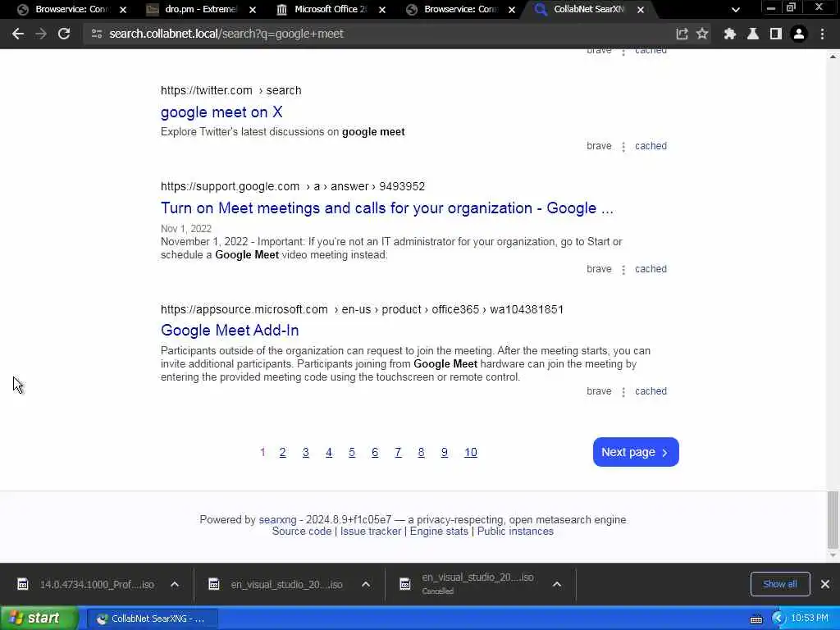
Task: Toggle the side panel icon
Action: point(776,34)
